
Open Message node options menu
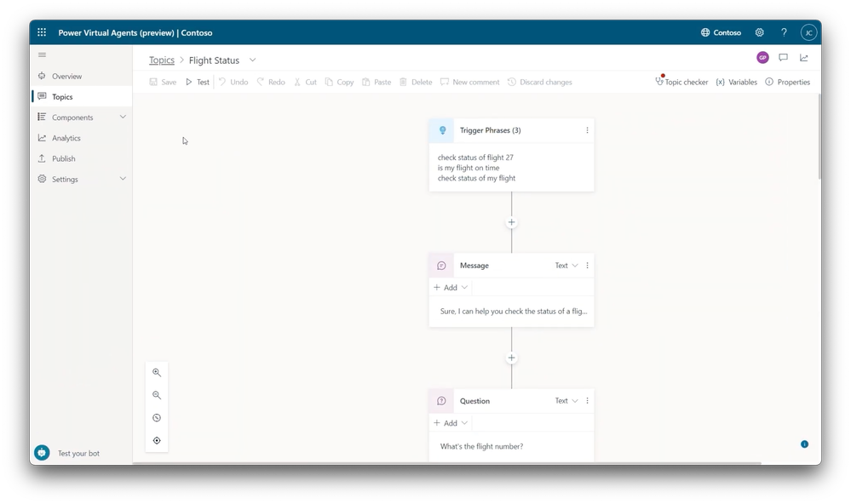tap(587, 266)
